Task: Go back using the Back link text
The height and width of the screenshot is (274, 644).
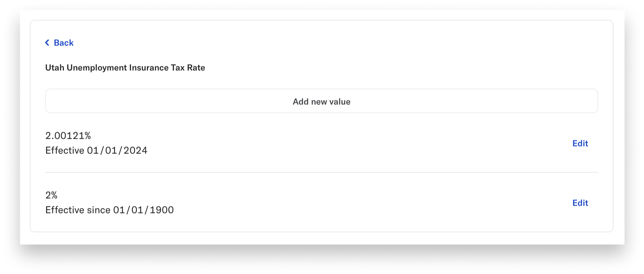Action: point(64,42)
